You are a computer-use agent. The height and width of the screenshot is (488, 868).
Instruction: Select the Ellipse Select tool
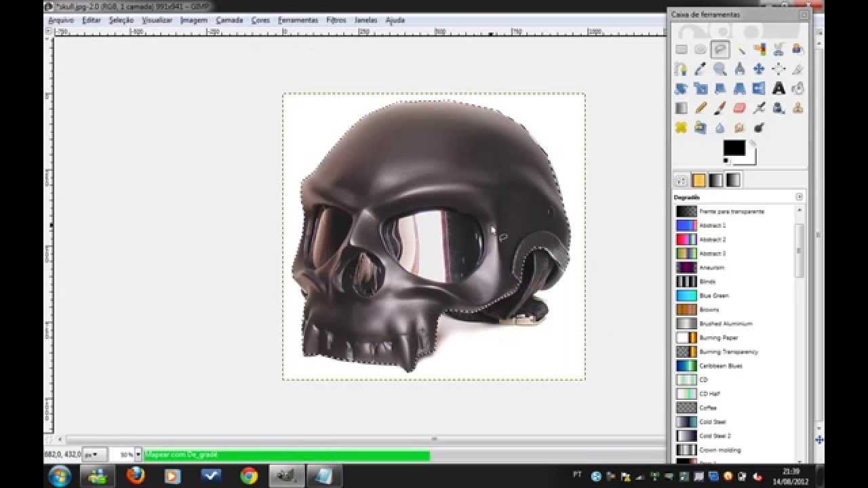click(x=701, y=49)
